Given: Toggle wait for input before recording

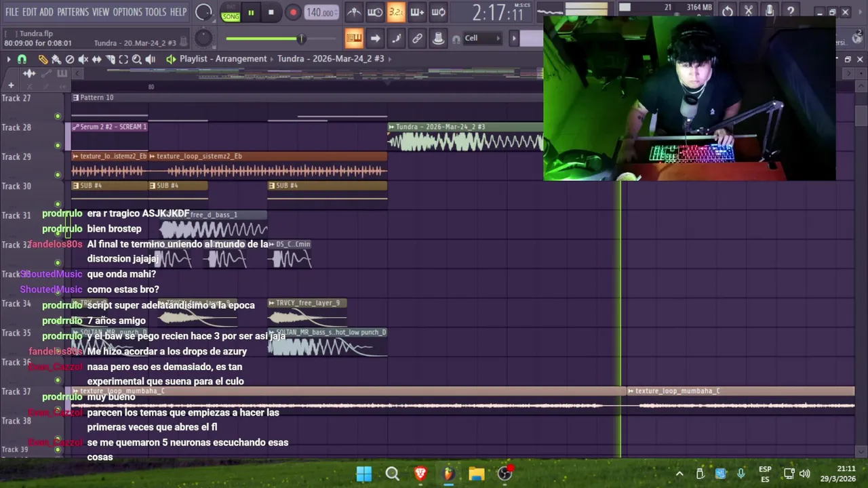Looking at the screenshot, I should click(x=375, y=12).
